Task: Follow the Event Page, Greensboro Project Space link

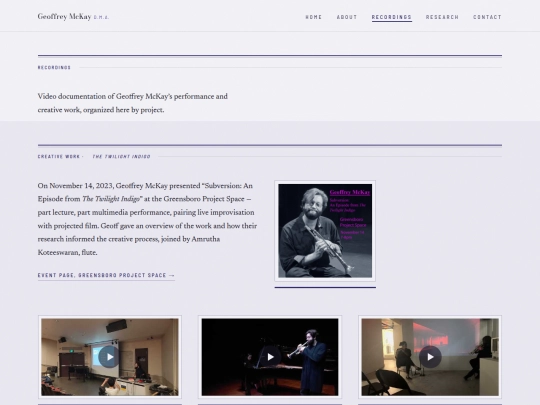Action: 106,275
